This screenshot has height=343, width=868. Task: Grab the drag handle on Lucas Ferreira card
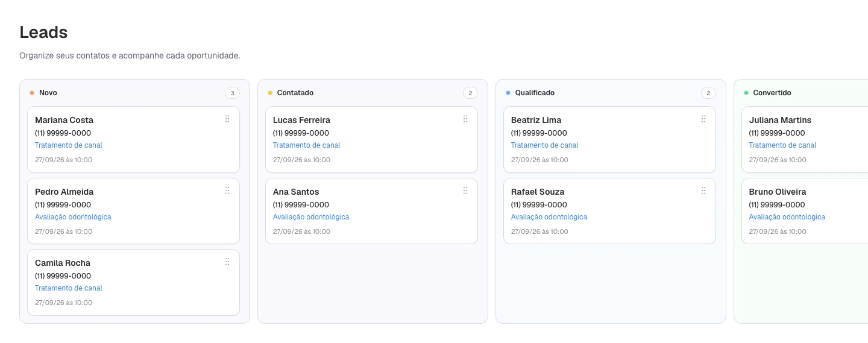point(465,119)
